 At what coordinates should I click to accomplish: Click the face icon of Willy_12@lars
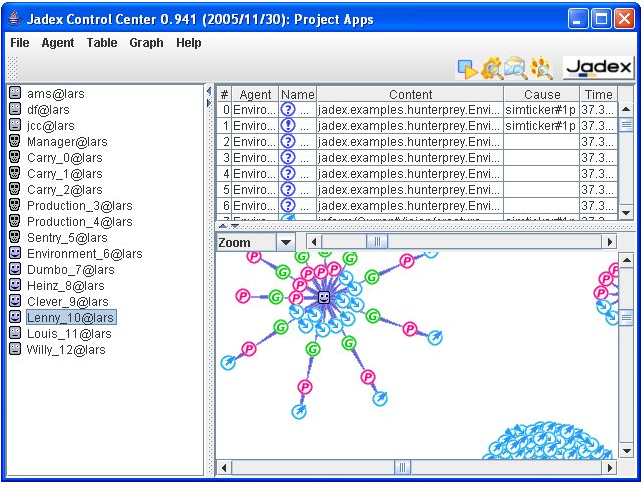tap(15, 349)
